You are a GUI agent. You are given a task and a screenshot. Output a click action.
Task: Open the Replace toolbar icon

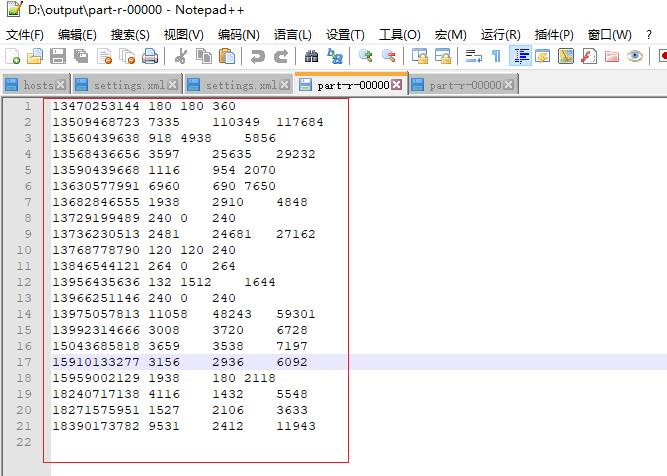point(335,56)
